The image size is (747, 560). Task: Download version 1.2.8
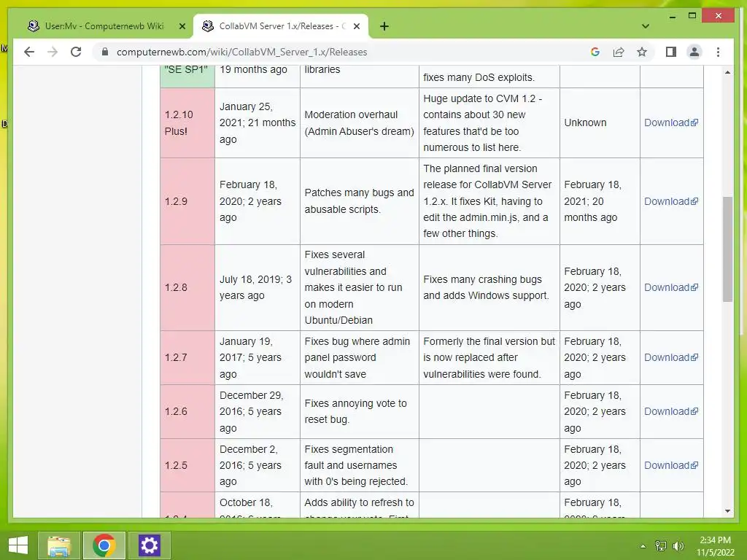pyautogui.click(x=671, y=287)
